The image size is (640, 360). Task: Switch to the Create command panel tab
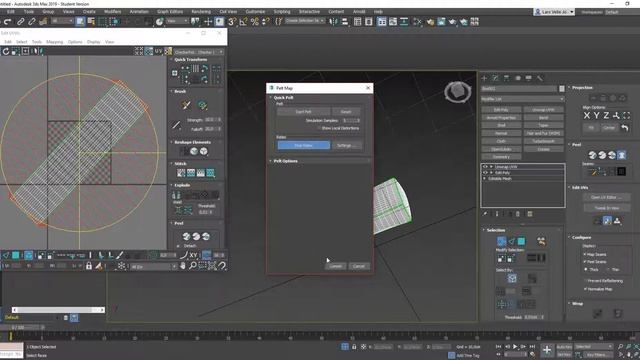[x=484, y=78]
